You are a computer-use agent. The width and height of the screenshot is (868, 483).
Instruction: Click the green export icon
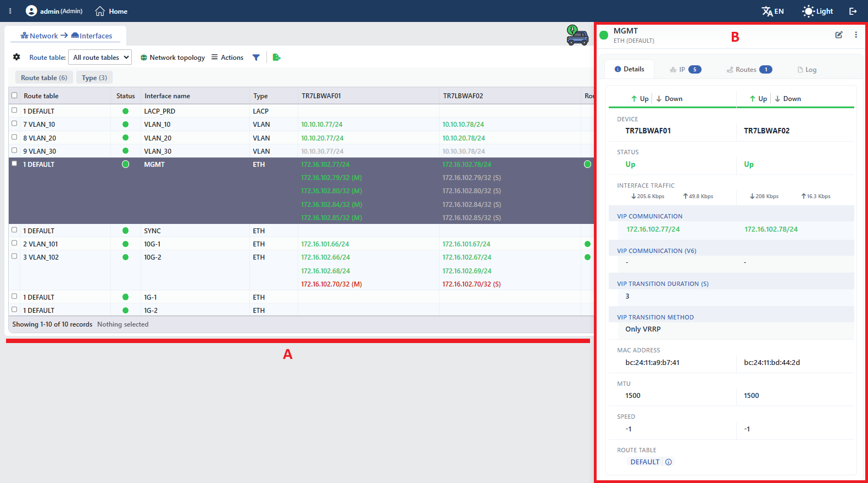tap(276, 57)
